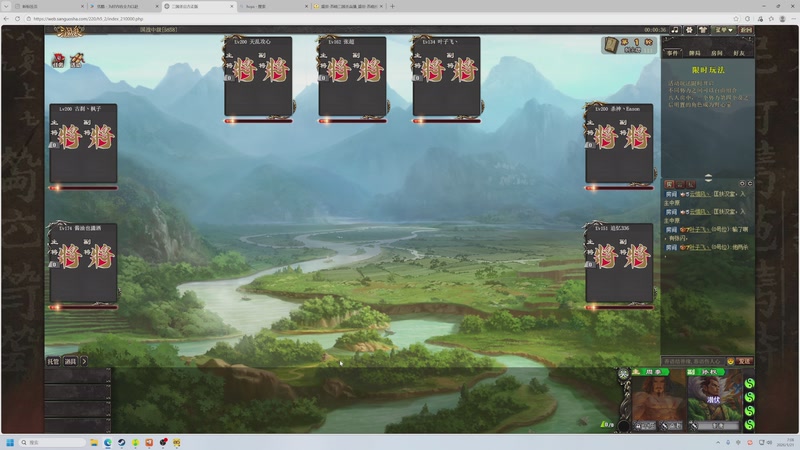Image resolution: width=800 pixels, height=450 pixels.
Task: Toggle the second chat channel filter button
Action: point(680,184)
